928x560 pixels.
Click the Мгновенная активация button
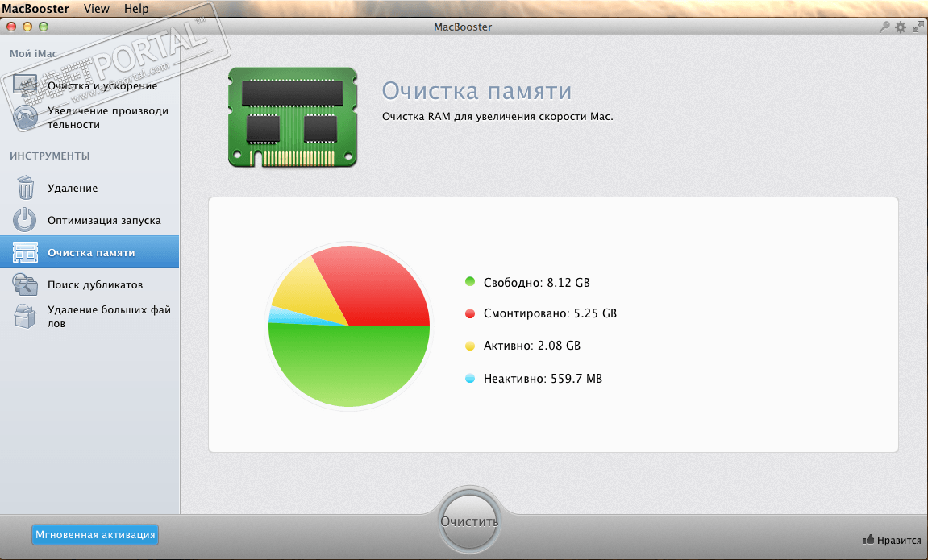pyautogui.click(x=95, y=534)
